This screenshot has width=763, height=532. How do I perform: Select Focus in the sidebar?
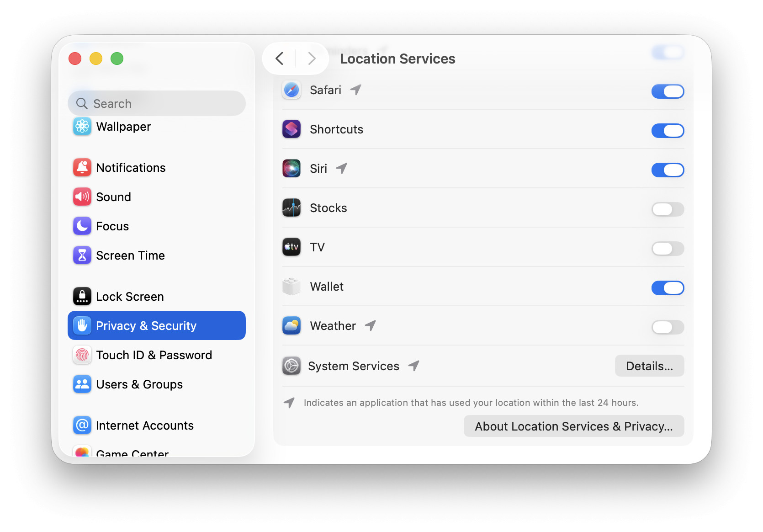point(157,226)
